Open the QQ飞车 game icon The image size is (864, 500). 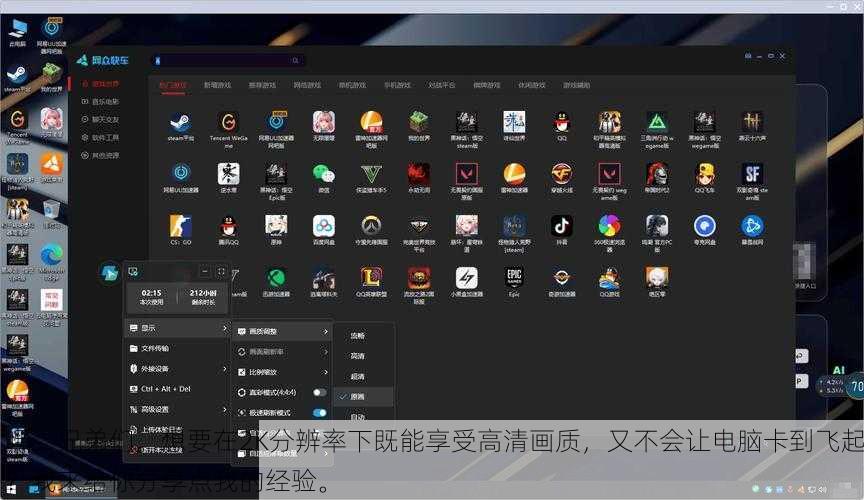click(705, 174)
